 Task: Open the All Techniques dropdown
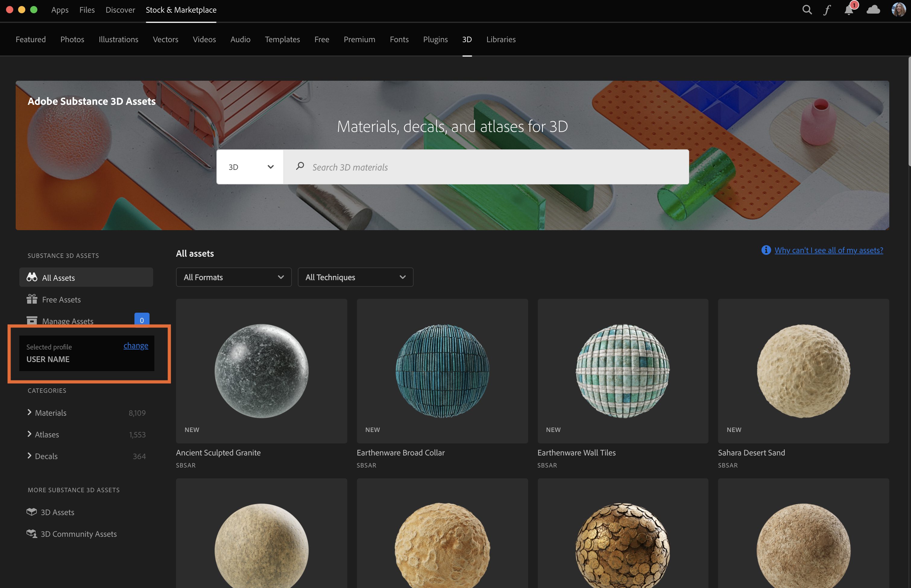pyautogui.click(x=355, y=277)
